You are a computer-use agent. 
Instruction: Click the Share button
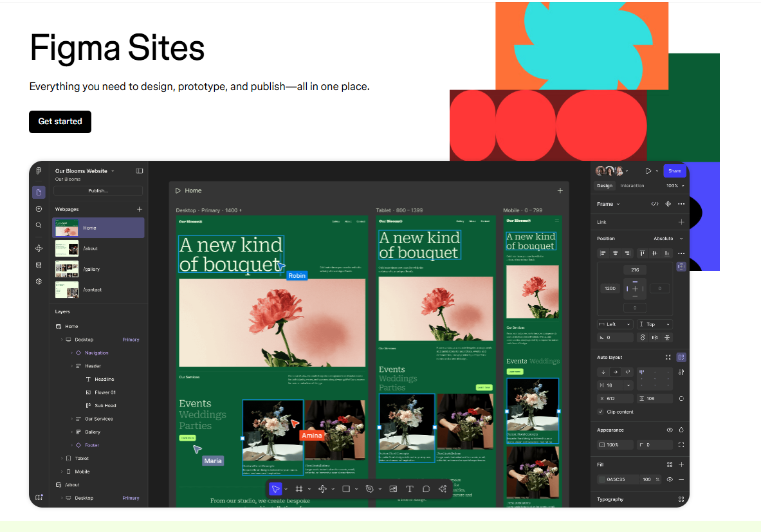pyautogui.click(x=675, y=171)
